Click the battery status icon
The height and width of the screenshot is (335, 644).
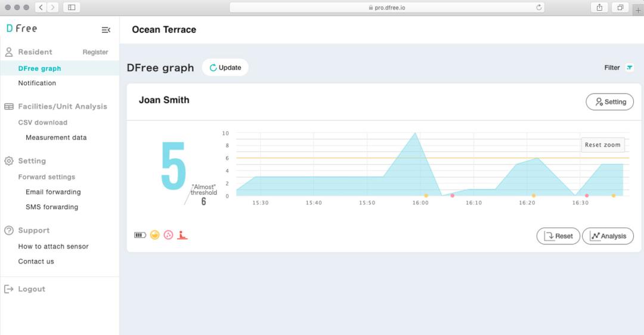tap(140, 235)
